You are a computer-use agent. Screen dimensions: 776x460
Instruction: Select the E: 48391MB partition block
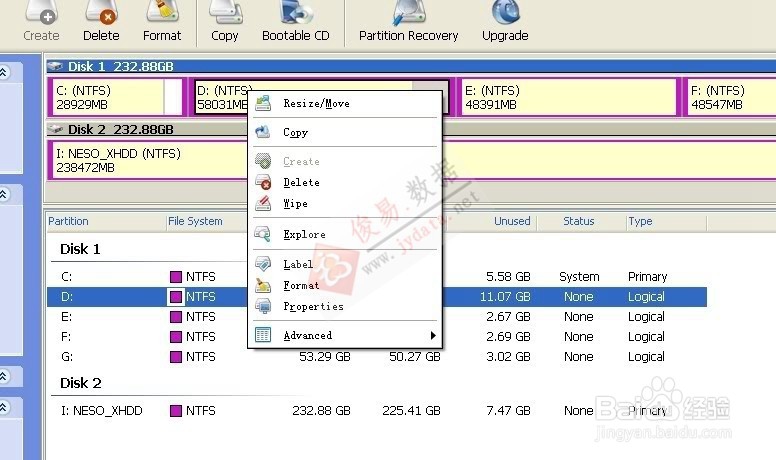(567, 97)
